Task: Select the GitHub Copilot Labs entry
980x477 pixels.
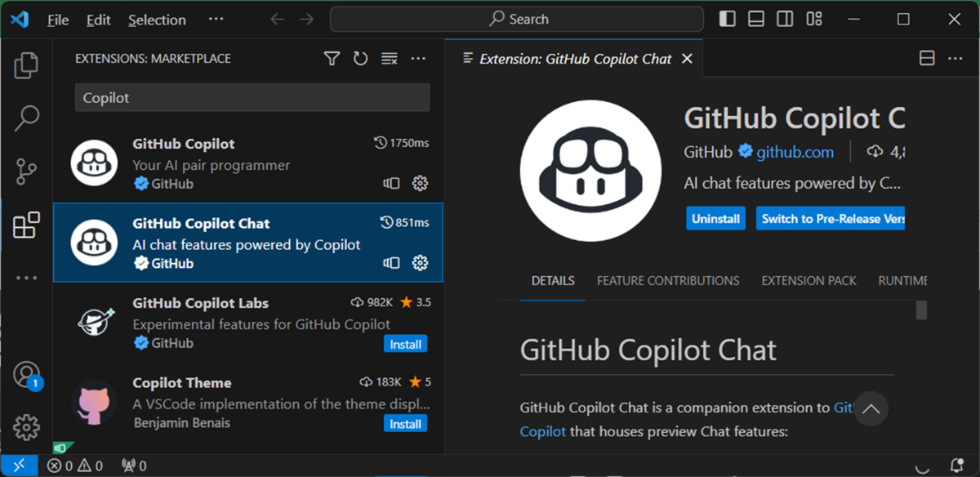Action: click(x=248, y=322)
